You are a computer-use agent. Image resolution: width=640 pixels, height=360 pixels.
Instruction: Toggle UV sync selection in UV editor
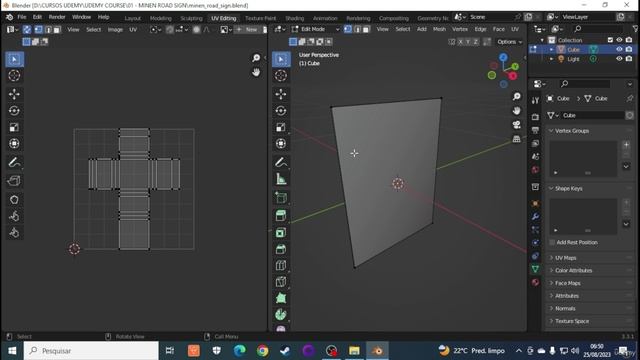pyautogui.click(x=27, y=29)
